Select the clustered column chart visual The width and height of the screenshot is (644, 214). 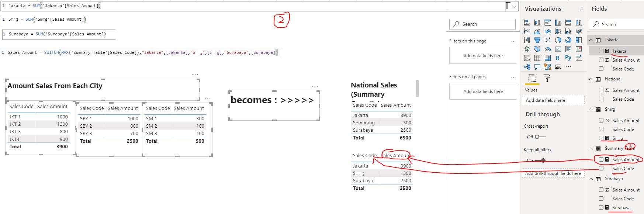tap(558, 23)
